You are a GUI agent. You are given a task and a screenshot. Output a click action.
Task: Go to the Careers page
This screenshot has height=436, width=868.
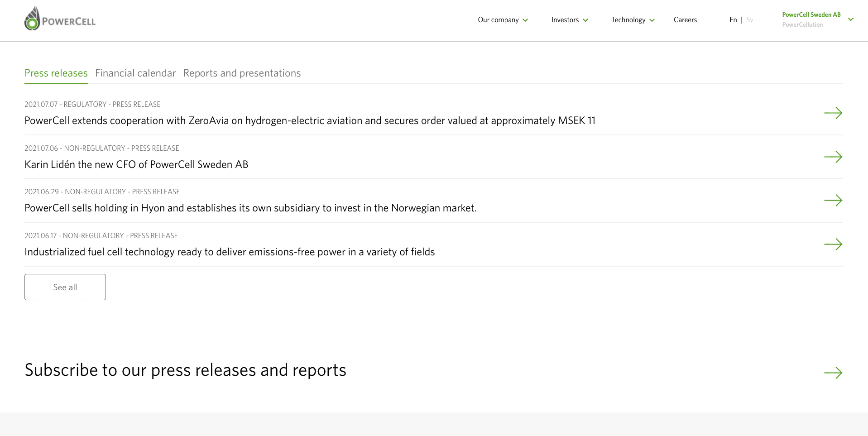[685, 20]
